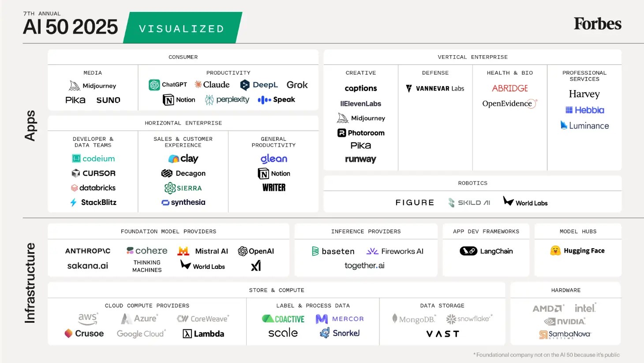The width and height of the screenshot is (644, 363).
Task: Click the FIGURE wordmark
Action: [415, 203]
